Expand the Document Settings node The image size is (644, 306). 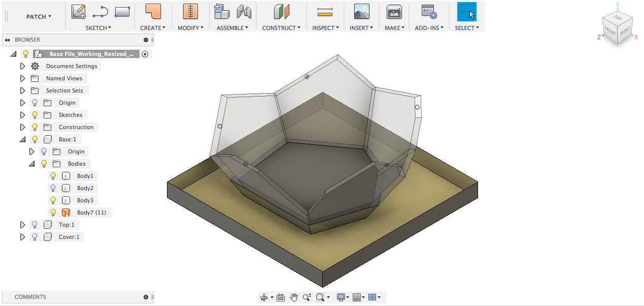pos(22,66)
